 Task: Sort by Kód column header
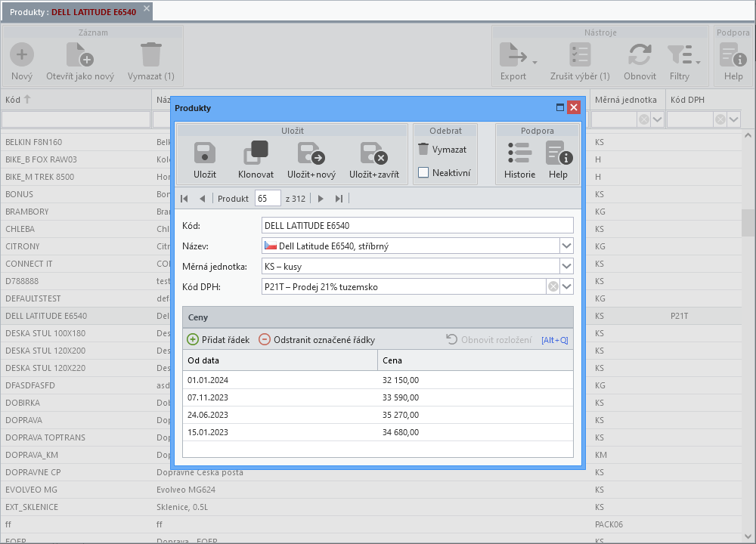click(x=76, y=100)
